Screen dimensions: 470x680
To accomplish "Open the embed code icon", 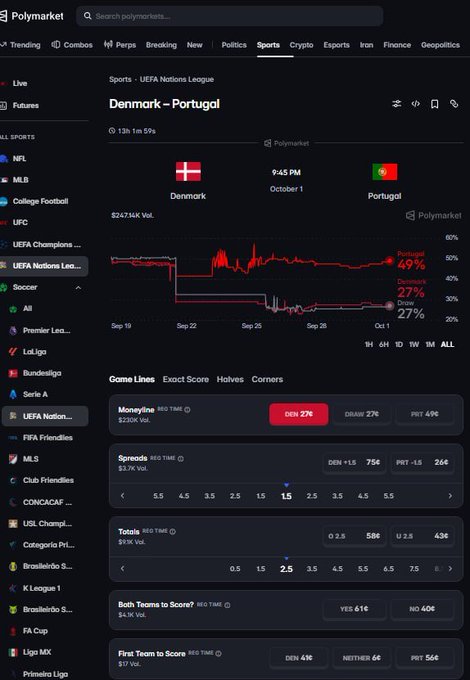I will 415,104.
